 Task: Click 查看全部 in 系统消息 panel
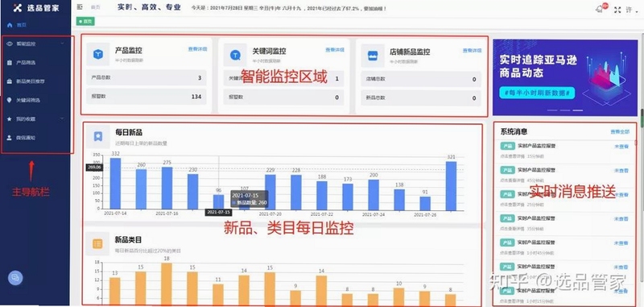(620, 132)
